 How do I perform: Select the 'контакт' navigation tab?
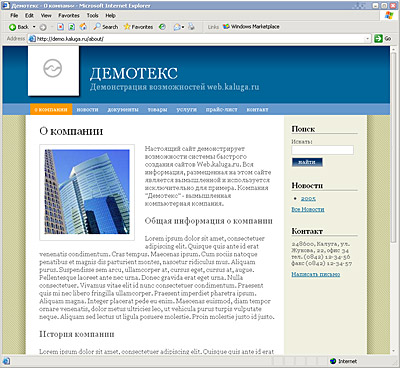pyautogui.click(x=257, y=109)
